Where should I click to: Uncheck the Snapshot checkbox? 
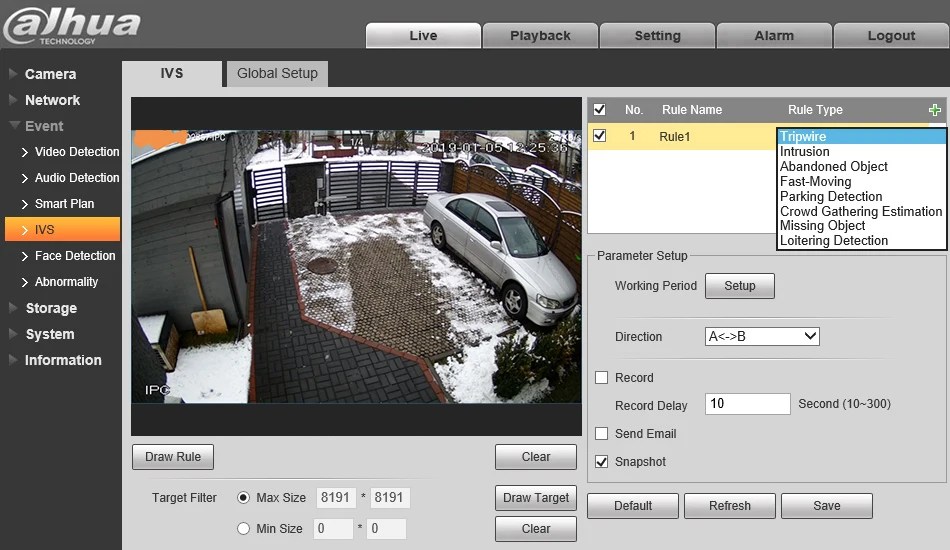point(602,462)
